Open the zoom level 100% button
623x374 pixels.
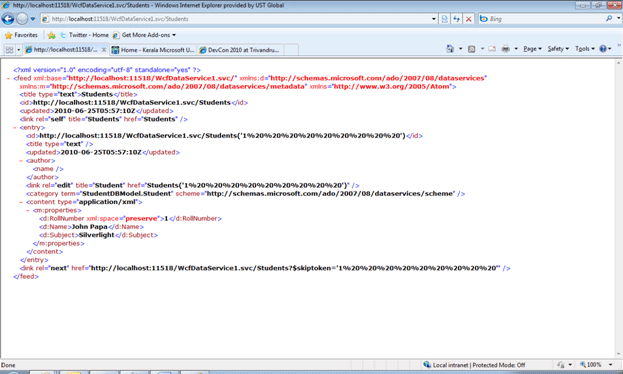(x=591, y=364)
